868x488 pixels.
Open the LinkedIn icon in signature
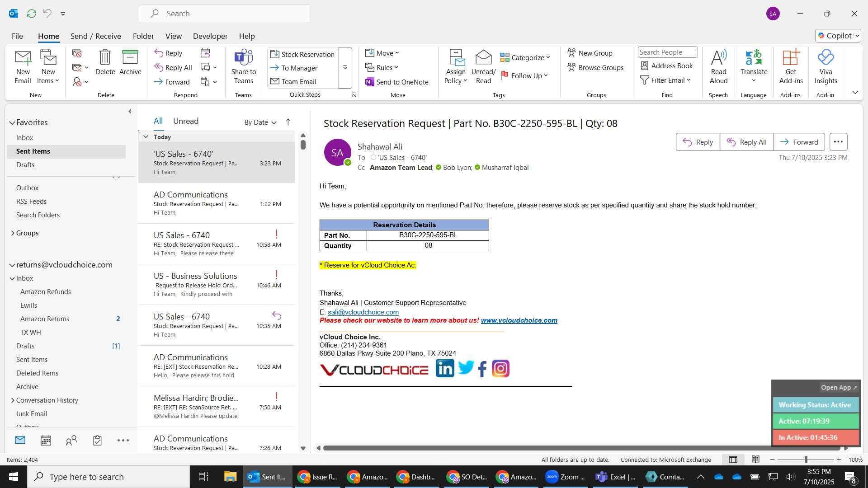click(x=445, y=368)
